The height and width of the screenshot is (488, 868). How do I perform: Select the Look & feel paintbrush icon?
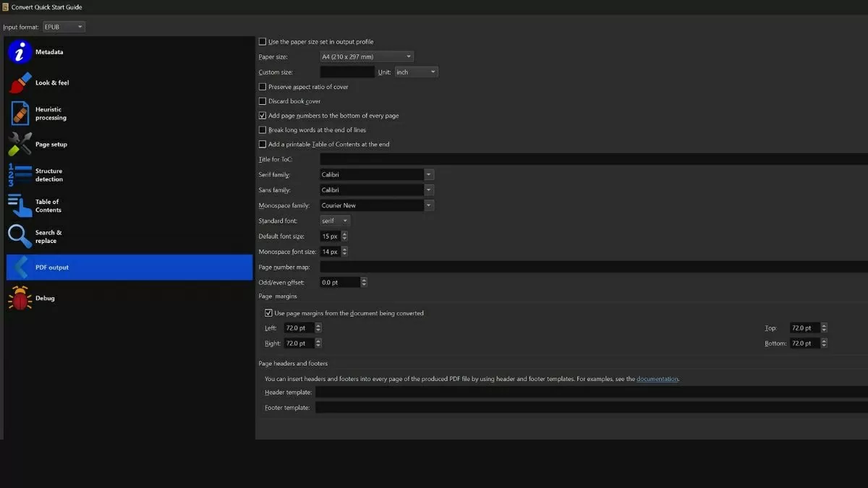pyautogui.click(x=20, y=82)
